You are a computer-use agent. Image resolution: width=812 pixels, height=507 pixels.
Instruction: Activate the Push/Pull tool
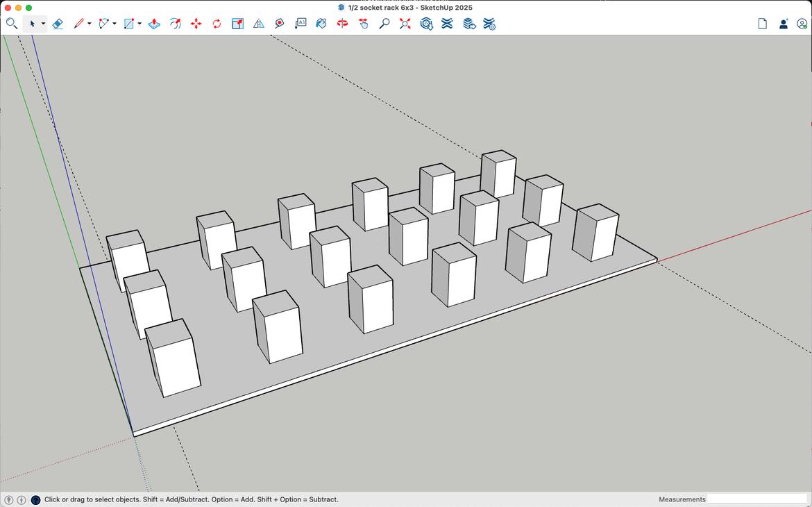coord(154,24)
